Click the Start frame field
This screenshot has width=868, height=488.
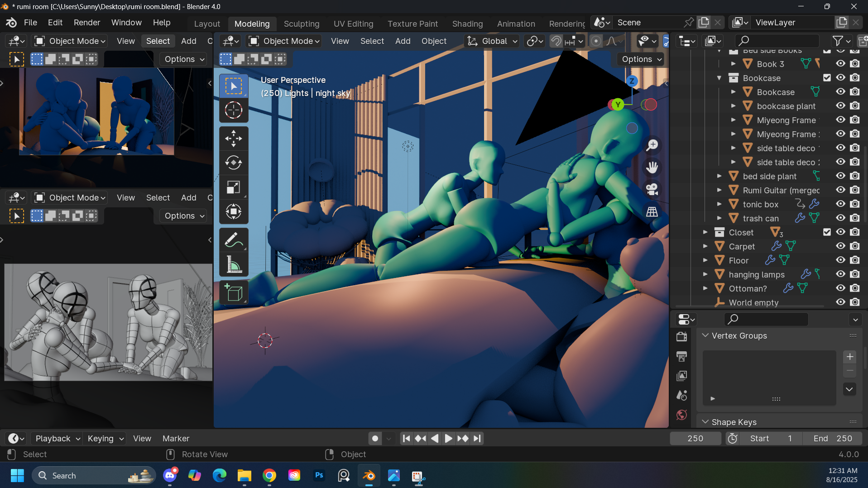771,438
